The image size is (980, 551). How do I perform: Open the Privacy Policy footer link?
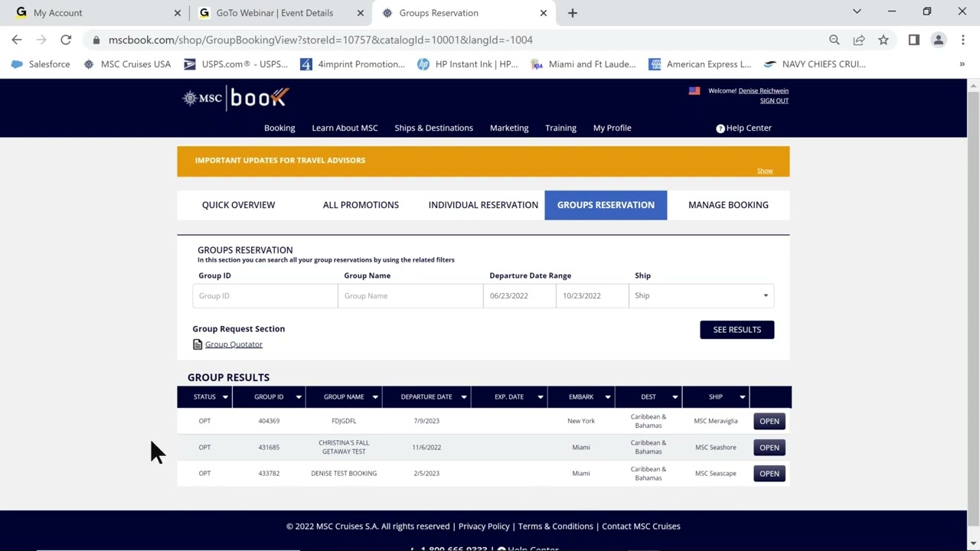(x=484, y=527)
